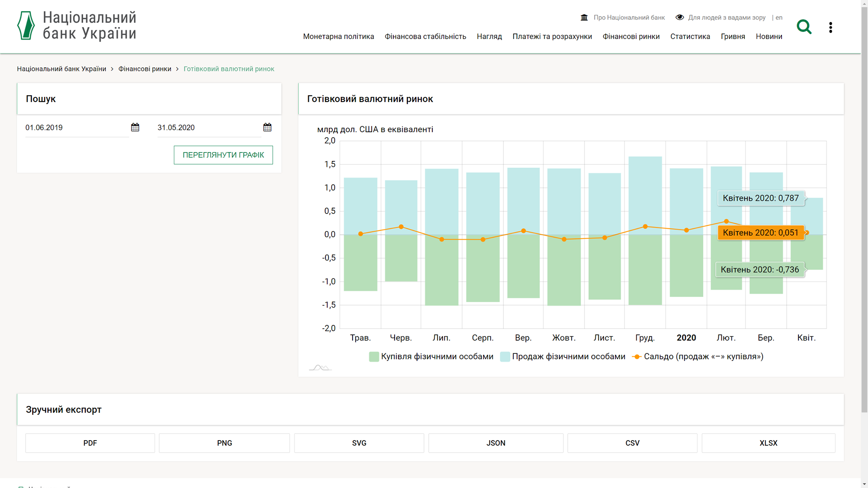Open Гривня menu
868x488 pixels.
[733, 36]
